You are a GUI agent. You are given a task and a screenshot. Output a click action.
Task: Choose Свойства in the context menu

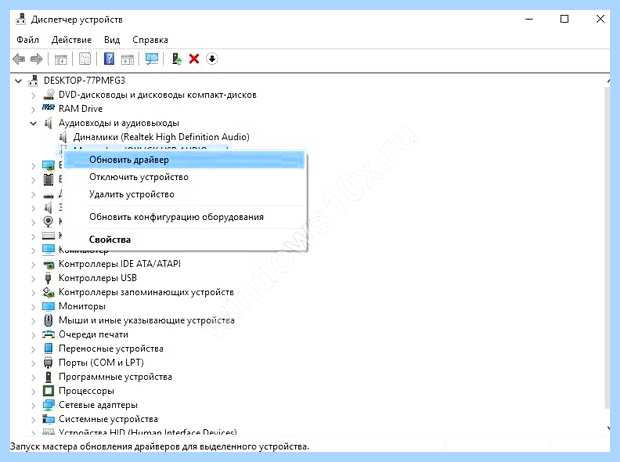pos(184,239)
